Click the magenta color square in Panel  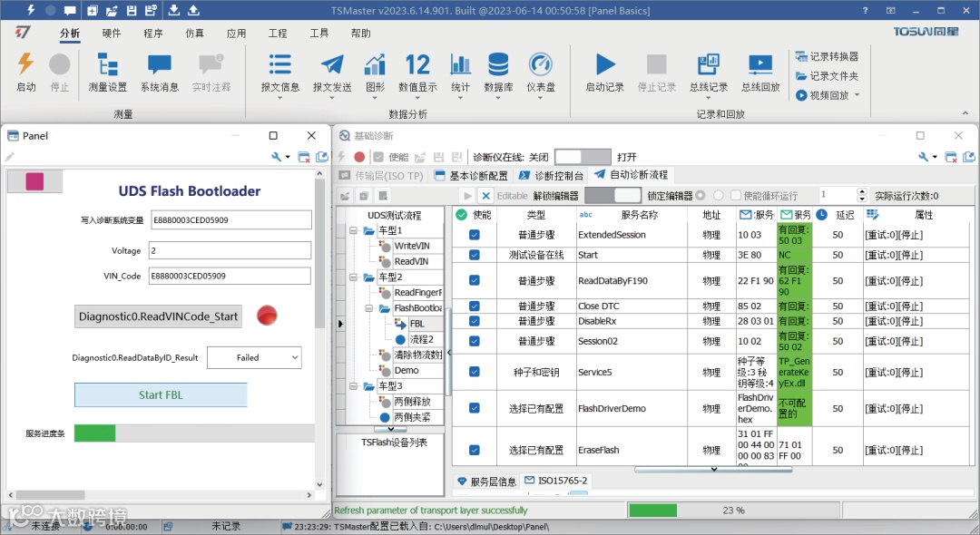[x=35, y=181]
